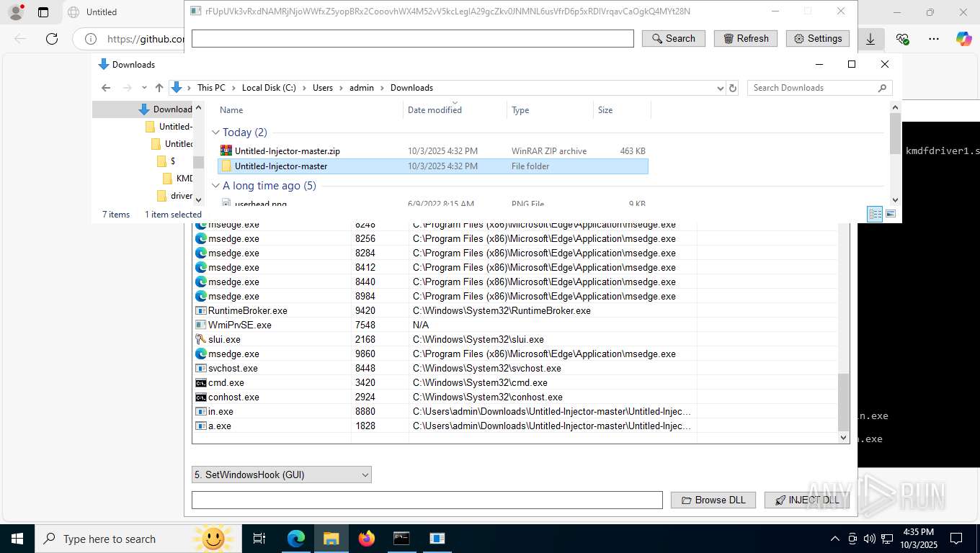Click the Search button in injector window

coord(673,39)
